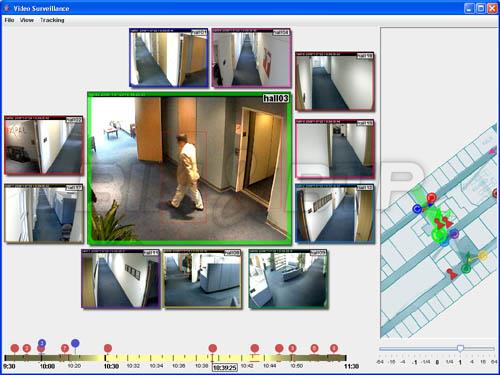Screen dimensions: 500x375
Task: Open purple-bordered thumbnail with framed pictures hallway
Action: pyautogui.click(x=121, y=279)
